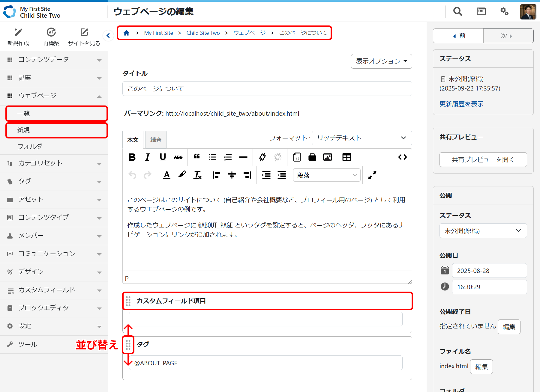
Task: Toggle fullscreen editor mode
Action: [x=372, y=175]
